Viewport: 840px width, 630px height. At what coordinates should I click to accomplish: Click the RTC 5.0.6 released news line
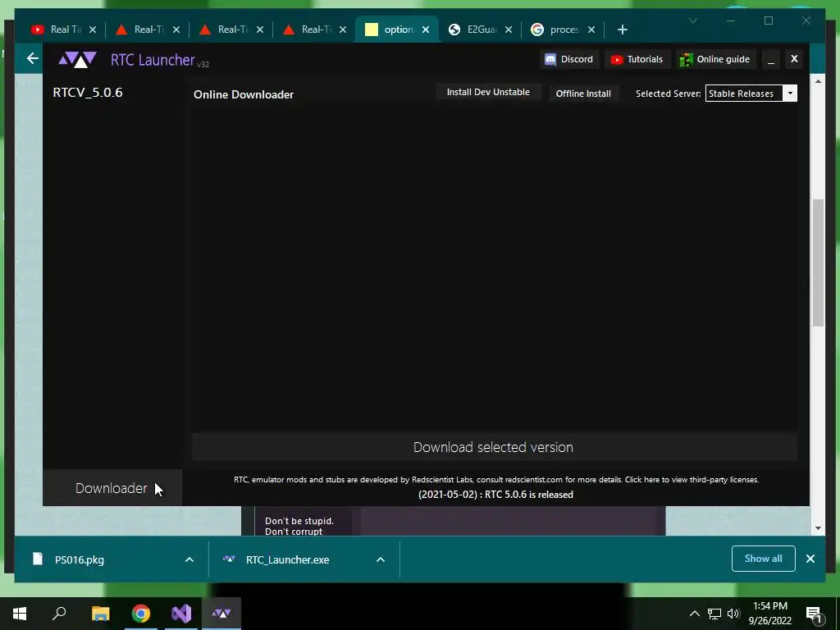495,495
